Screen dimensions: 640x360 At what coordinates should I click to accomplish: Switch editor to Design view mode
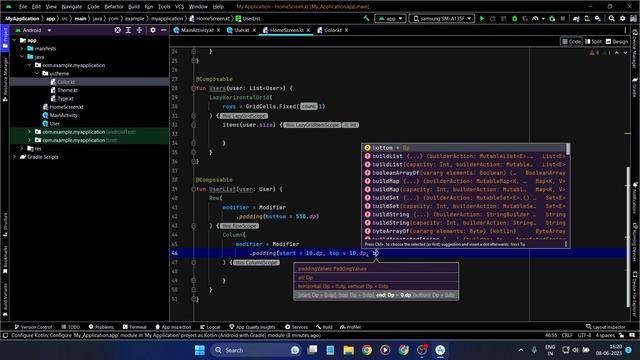click(x=617, y=42)
